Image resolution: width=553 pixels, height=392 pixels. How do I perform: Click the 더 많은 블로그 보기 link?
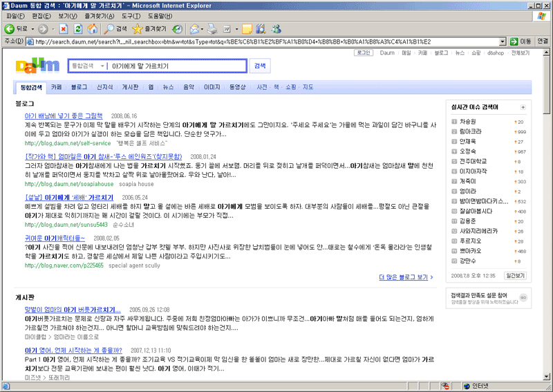(406, 277)
